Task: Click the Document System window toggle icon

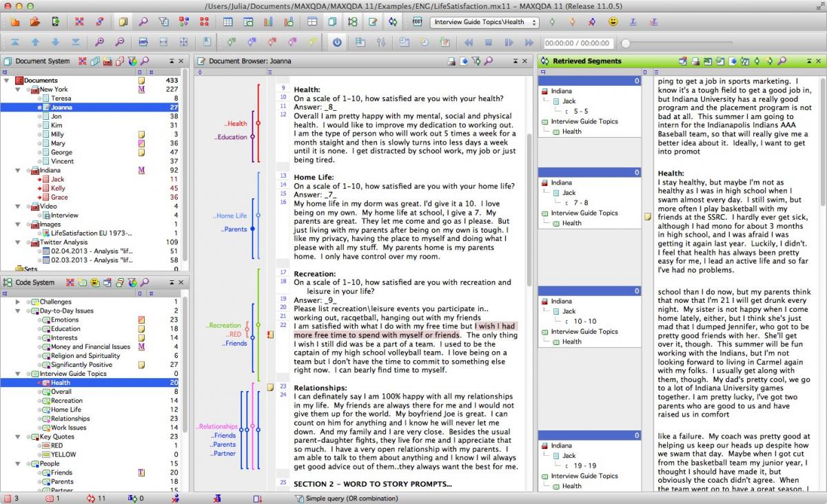Action: 331,21
